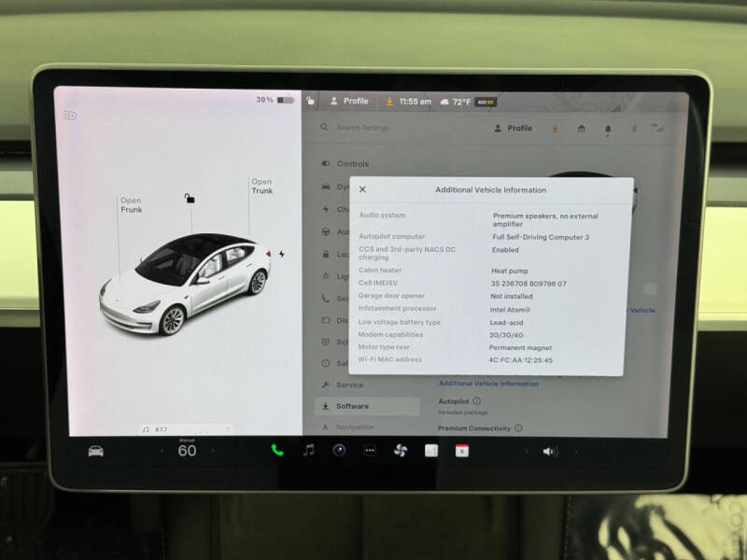The height and width of the screenshot is (560, 747).
Task: Tap the Open Trunk label on the car view
Action: 261,186
